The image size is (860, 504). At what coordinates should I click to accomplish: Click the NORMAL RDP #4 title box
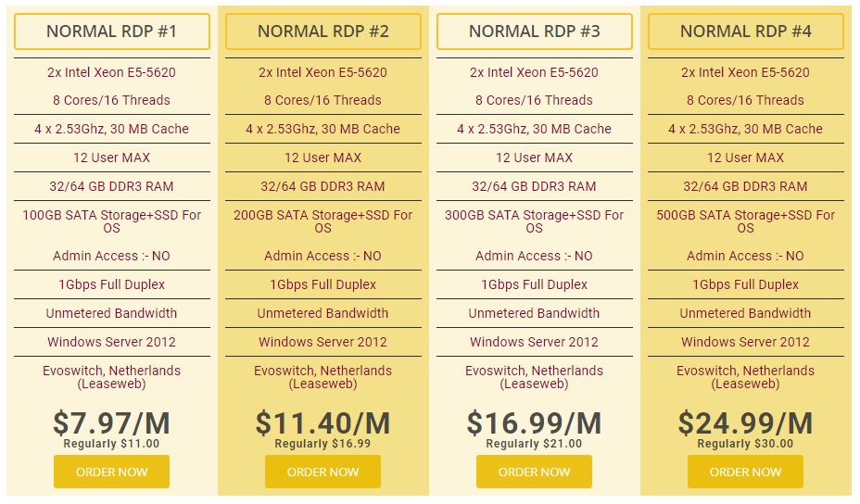745,31
